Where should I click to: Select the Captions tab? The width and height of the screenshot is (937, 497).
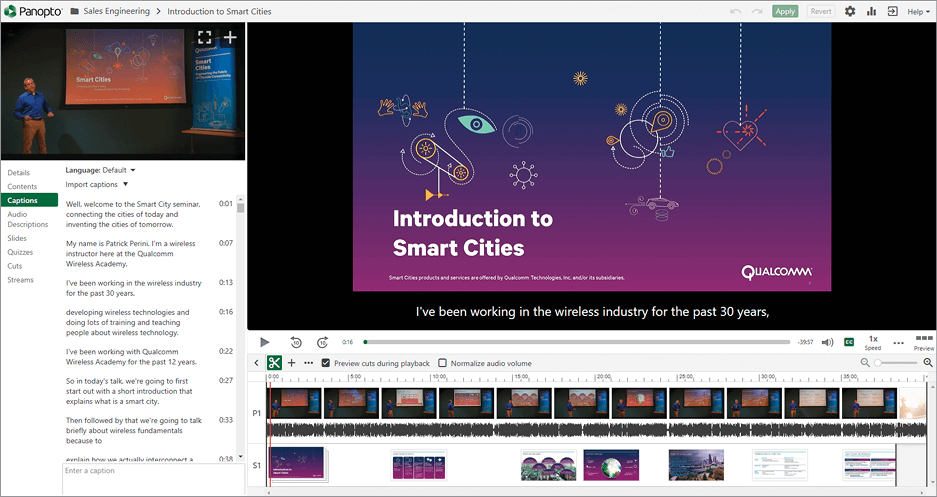tap(29, 200)
